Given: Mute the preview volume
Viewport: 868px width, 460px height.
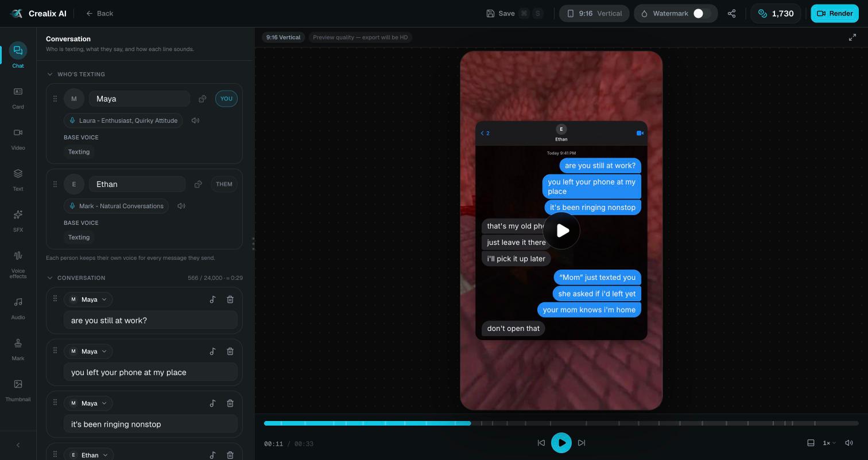Looking at the screenshot, I should tap(849, 443).
